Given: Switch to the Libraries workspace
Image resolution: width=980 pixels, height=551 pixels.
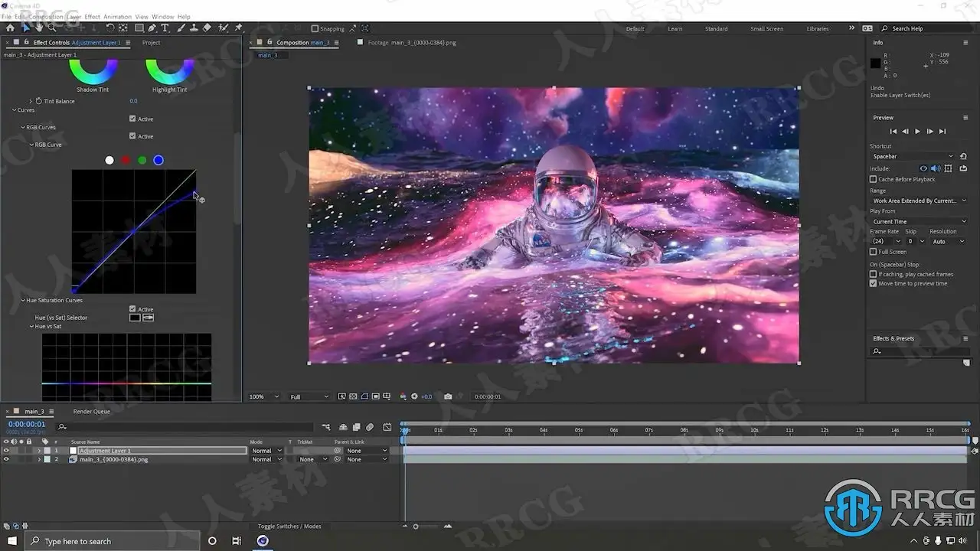Looking at the screenshot, I should (x=818, y=29).
